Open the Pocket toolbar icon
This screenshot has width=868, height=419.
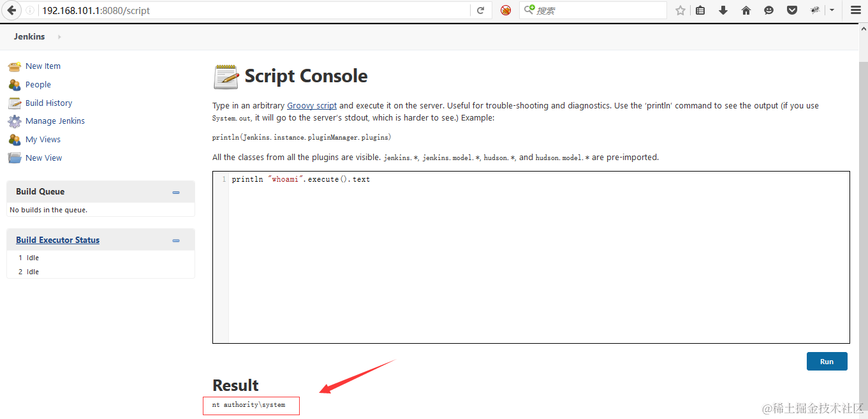[792, 10]
